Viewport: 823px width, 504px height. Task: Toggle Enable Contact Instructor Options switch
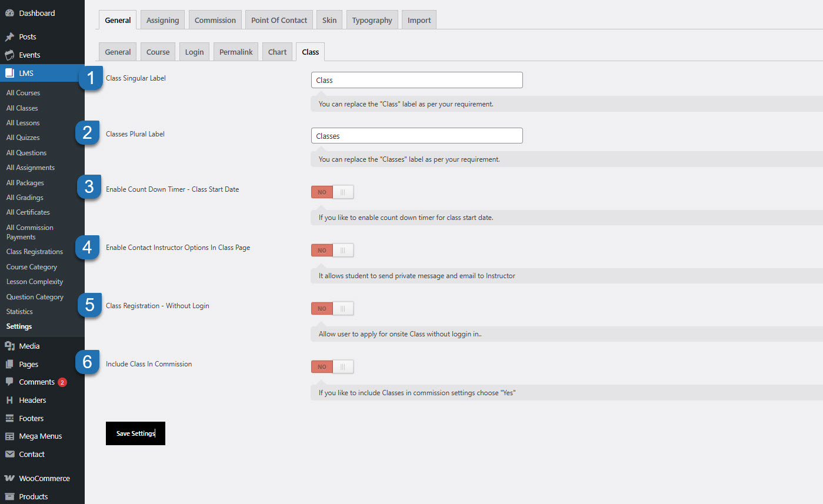(x=332, y=251)
